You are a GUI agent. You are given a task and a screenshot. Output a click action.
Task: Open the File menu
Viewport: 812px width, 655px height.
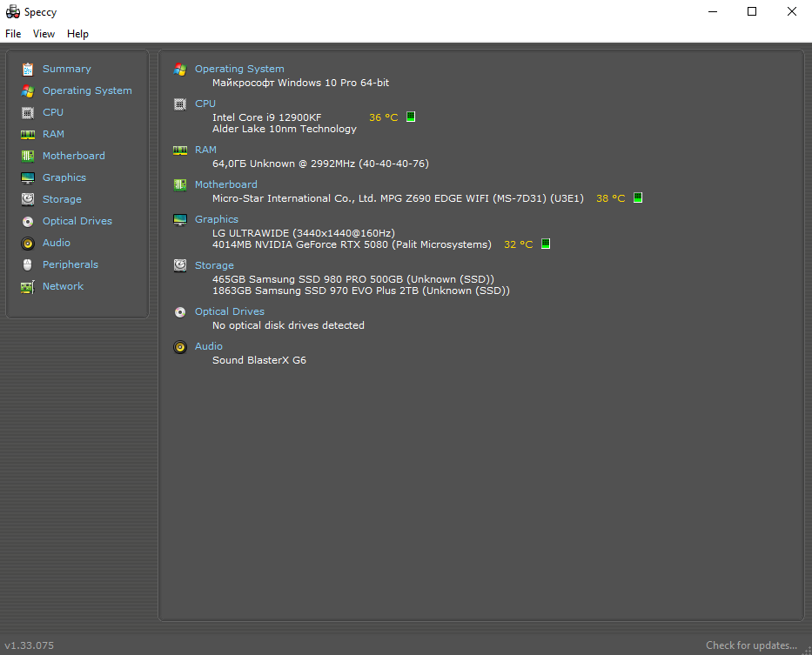coord(13,34)
